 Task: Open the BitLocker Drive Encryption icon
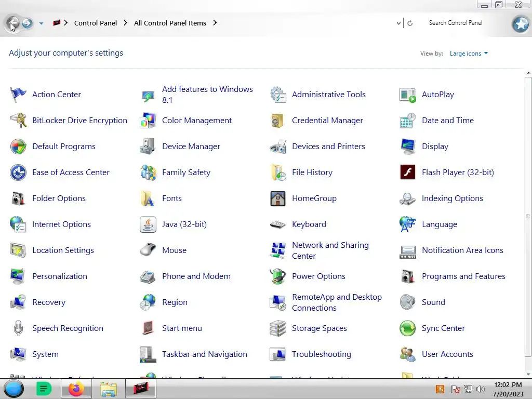click(18, 121)
